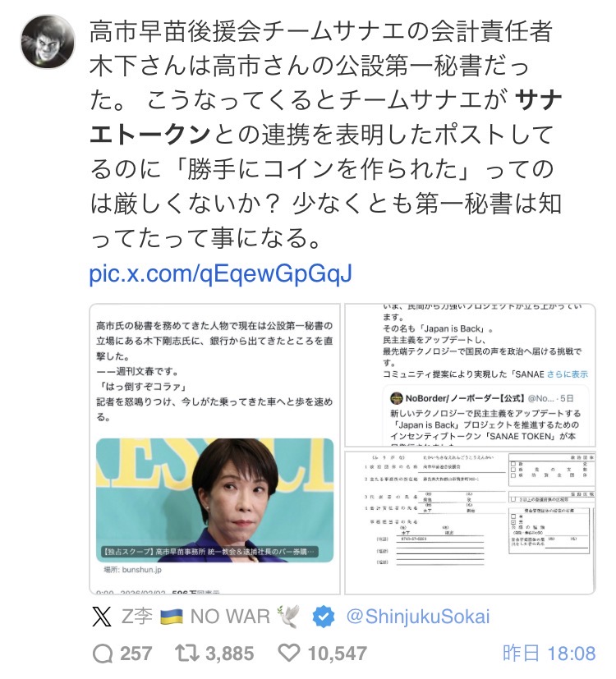Open the scanned registration form image
This screenshot has height=679, width=616.
pyautogui.click(x=470, y=522)
